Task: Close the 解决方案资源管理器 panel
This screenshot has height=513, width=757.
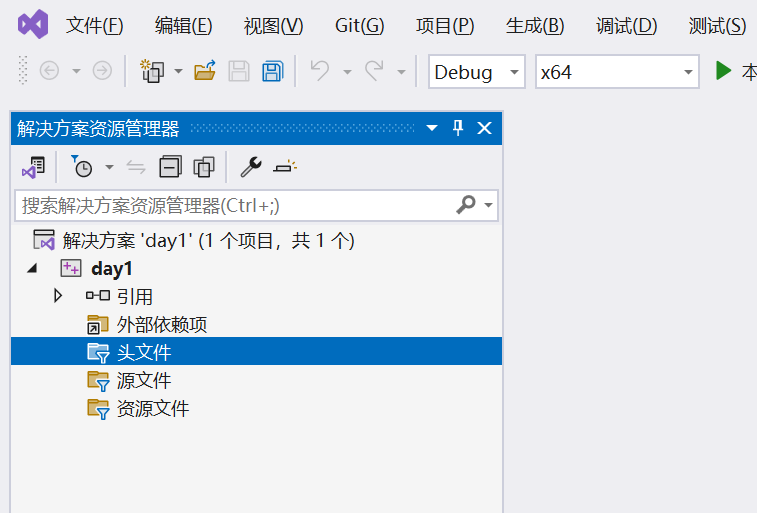Action: pyautogui.click(x=484, y=128)
